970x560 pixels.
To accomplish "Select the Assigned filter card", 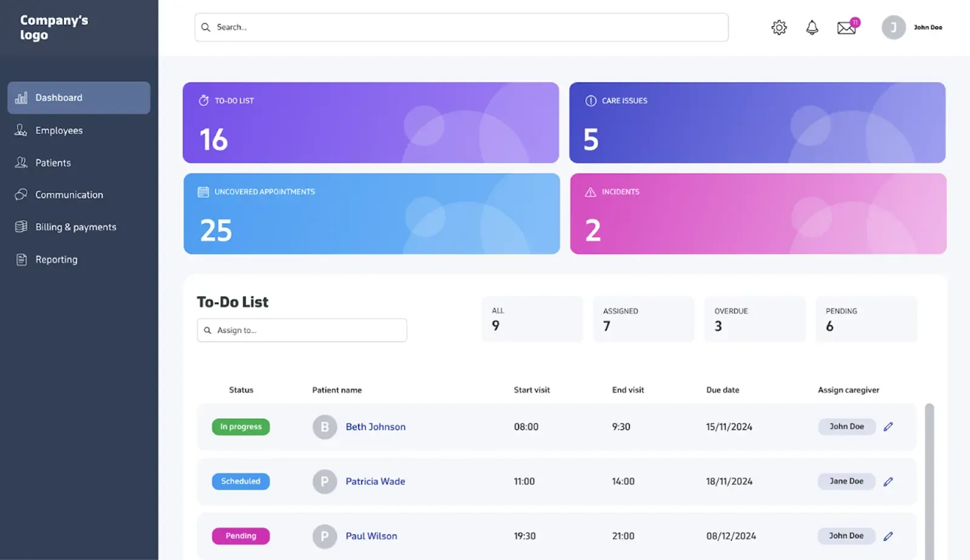I will click(x=643, y=319).
